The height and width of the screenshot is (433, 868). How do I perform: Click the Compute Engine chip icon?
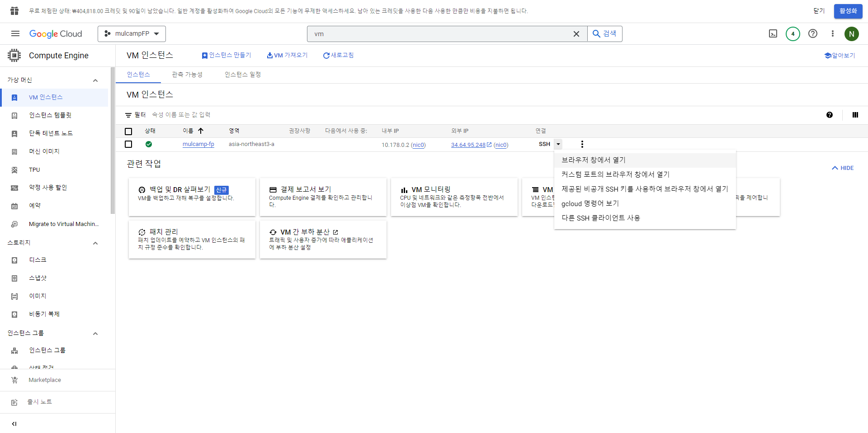tap(14, 55)
